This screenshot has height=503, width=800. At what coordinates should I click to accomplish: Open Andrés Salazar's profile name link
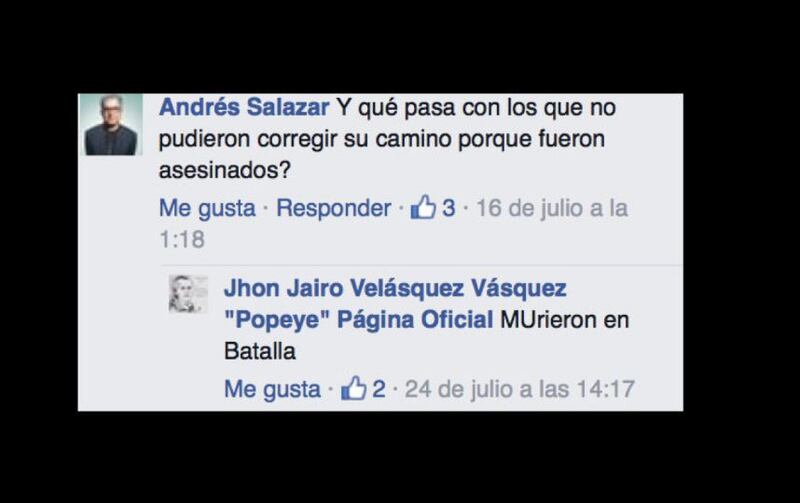coord(244,108)
